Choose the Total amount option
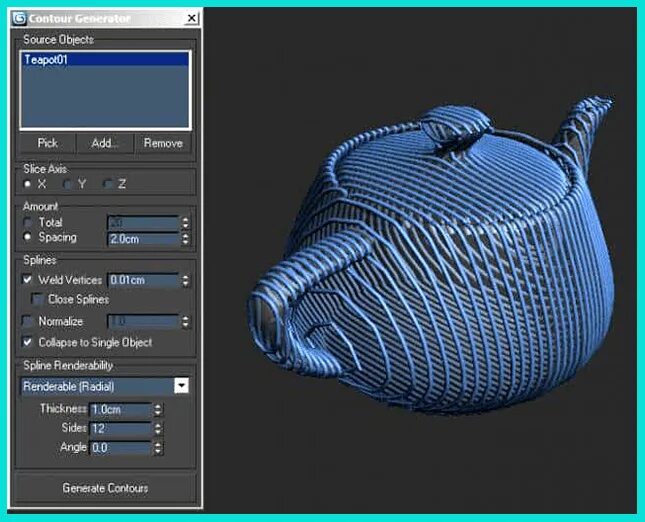 pos(28,223)
